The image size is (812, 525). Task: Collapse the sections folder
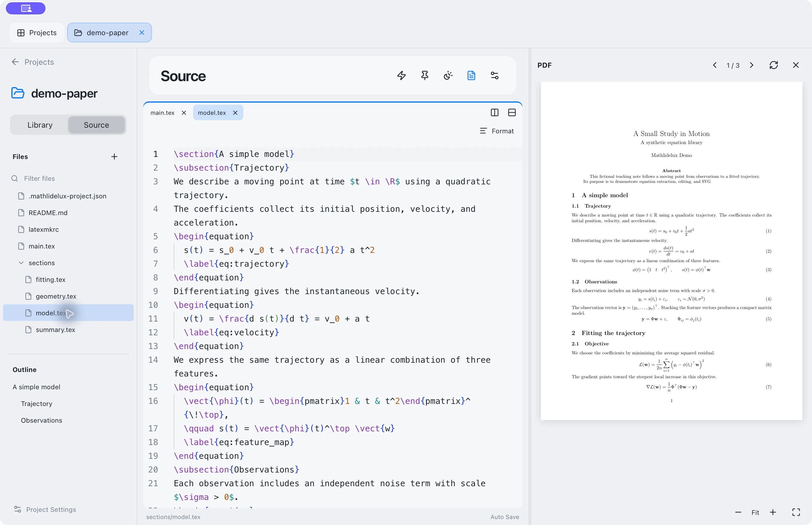21,263
